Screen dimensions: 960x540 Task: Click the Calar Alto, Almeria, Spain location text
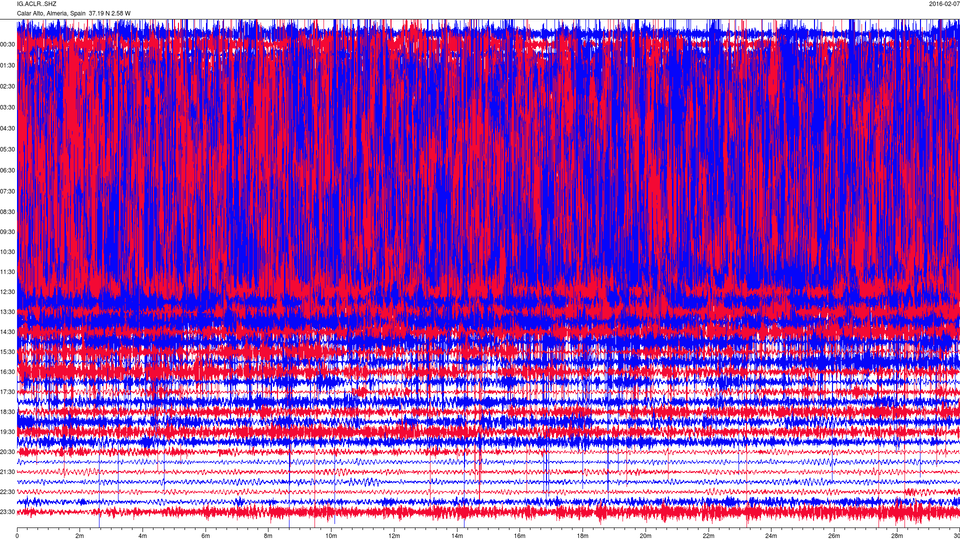(x=51, y=13)
